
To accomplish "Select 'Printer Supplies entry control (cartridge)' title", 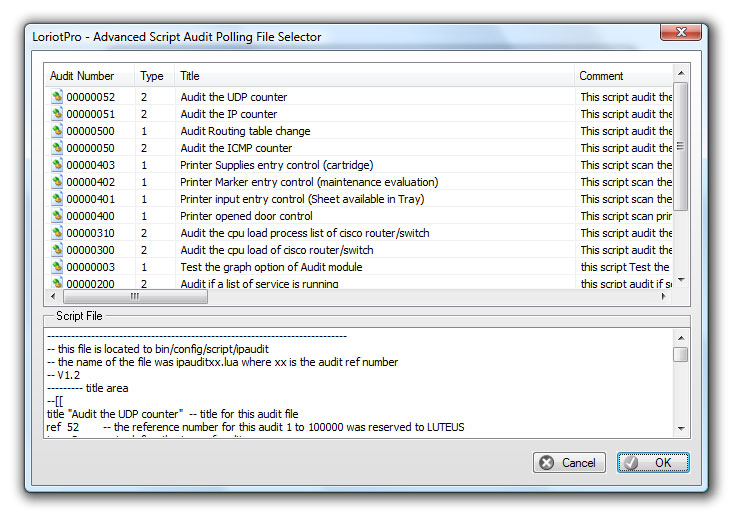I will click(x=277, y=165).
